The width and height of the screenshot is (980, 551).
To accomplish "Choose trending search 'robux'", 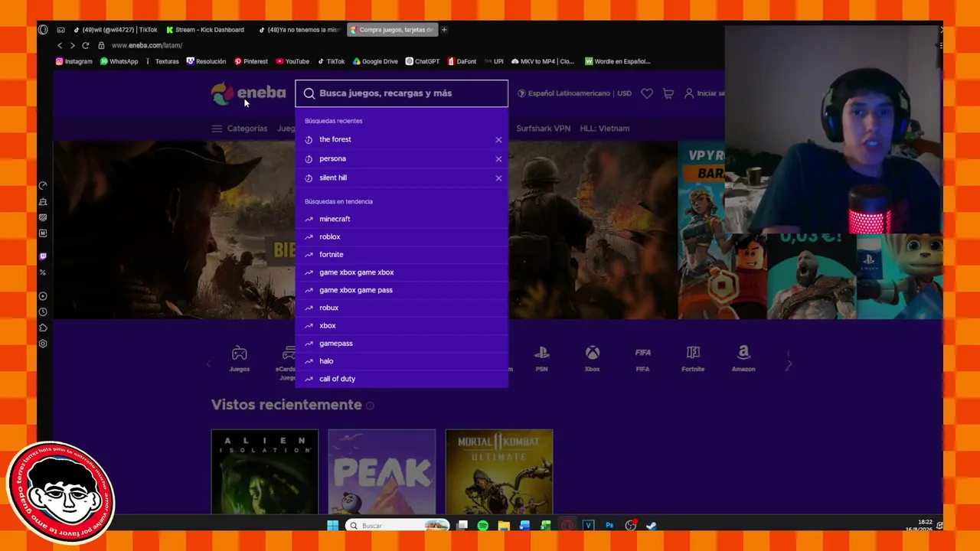I will pos(402,308).
